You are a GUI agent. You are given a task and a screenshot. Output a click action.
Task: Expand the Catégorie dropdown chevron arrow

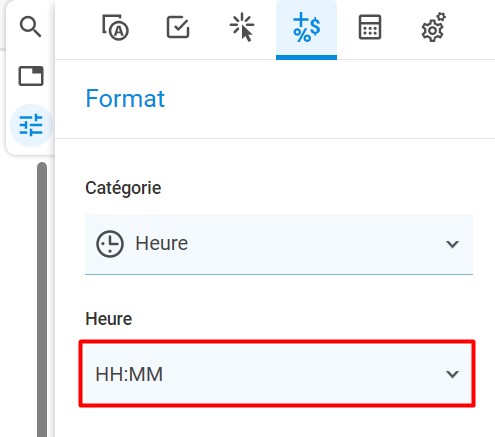tap(452, 244)
